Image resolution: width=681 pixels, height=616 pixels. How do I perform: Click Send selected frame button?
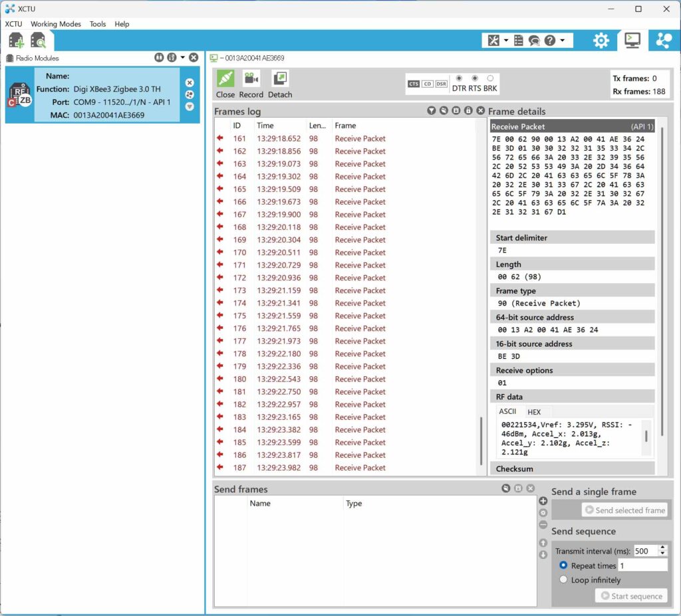coord(624,510)
